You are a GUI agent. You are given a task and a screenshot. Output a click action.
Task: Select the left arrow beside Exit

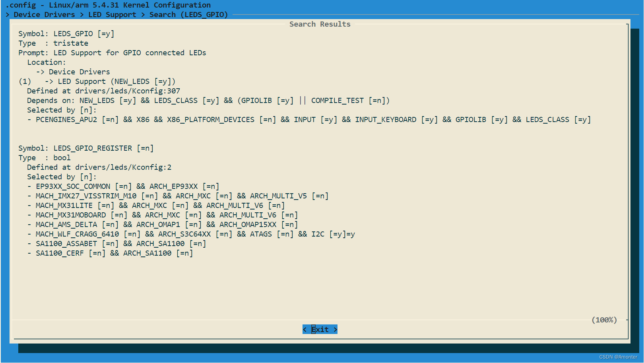coord(305,329)
